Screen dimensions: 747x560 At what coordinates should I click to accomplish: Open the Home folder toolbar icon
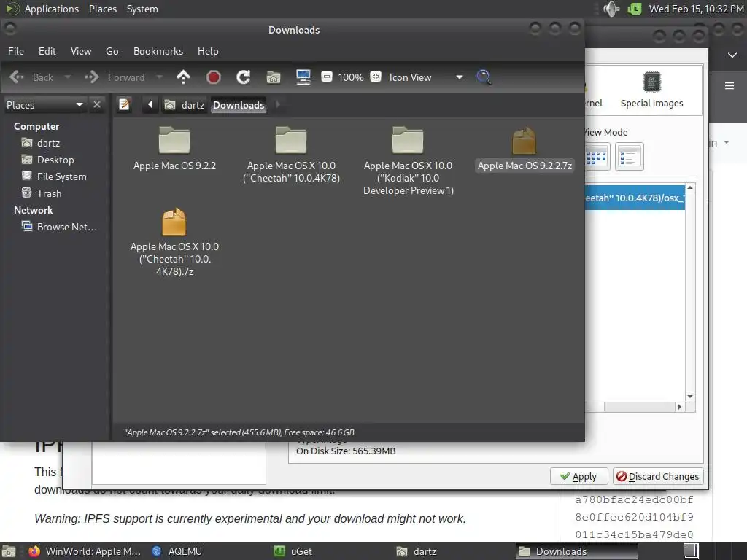(274, 77)
